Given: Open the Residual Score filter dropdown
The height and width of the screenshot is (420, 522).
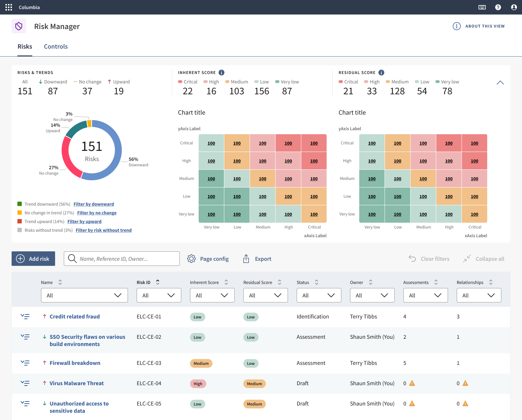Looking at the screenshot, I should click(266, 295).
